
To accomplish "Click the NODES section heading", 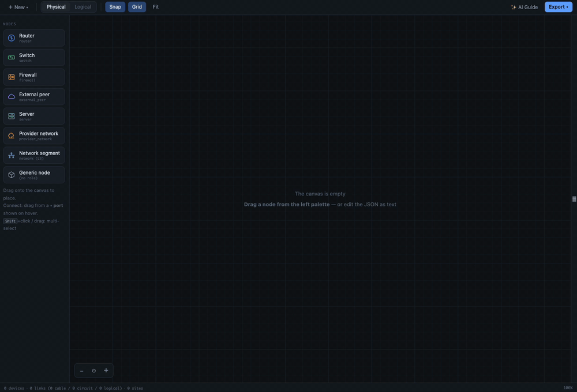I will 10,24.
